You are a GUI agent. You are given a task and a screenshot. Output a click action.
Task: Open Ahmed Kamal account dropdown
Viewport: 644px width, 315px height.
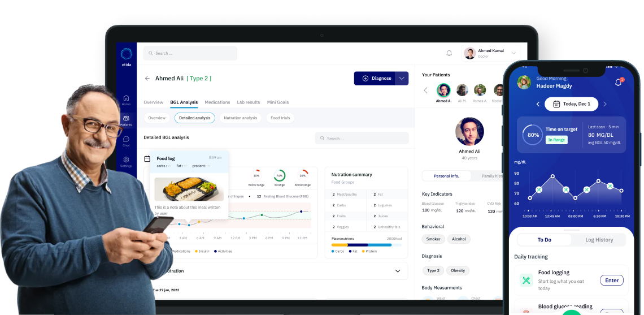click(x=513, y=53)
